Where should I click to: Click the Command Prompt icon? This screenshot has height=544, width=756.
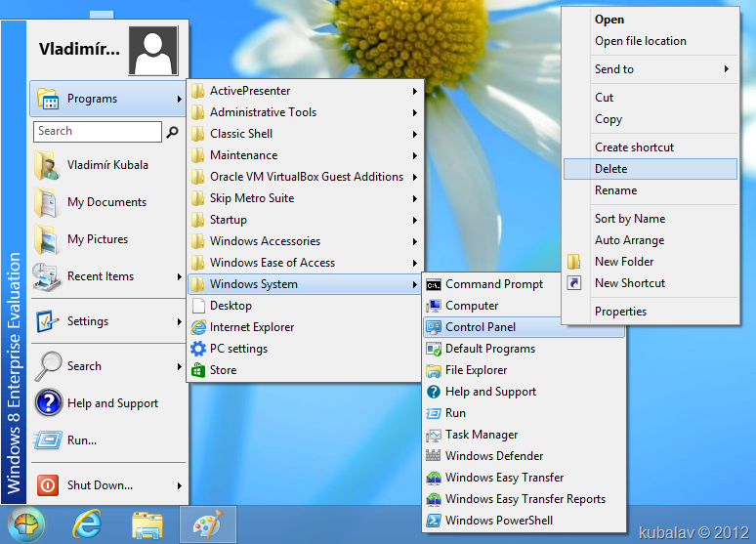(434, 285)
